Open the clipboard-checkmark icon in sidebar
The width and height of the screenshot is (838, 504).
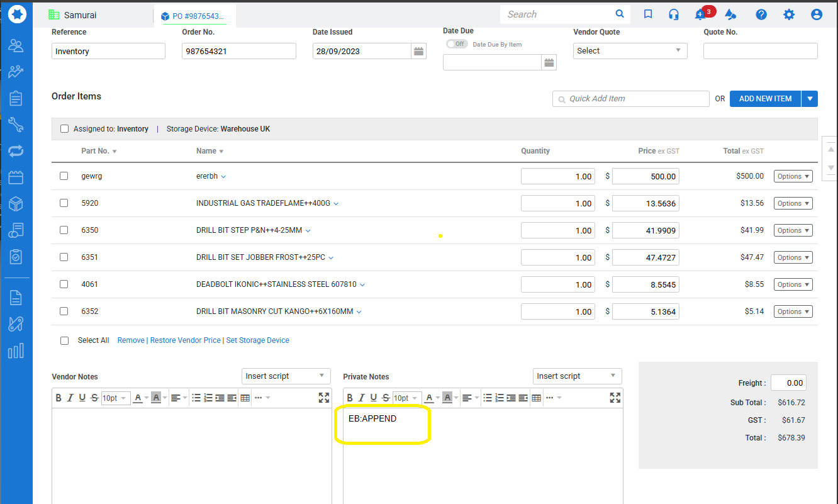point(16,257)
